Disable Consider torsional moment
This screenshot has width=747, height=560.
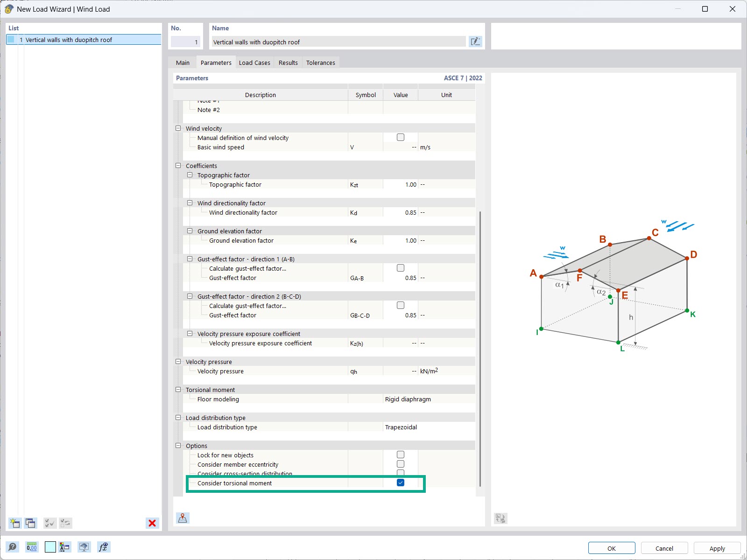tap(400, 483)
